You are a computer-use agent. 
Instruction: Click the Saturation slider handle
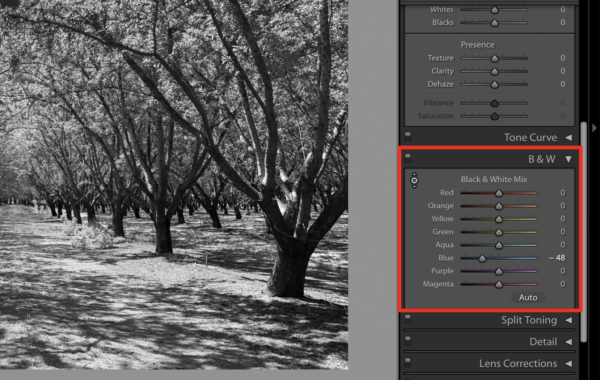[495, 116]
